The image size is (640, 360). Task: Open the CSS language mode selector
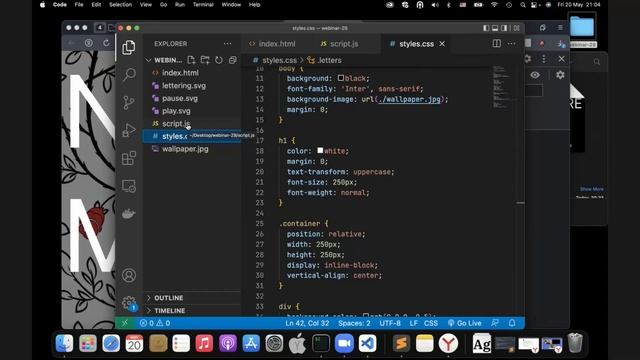[431, 323]
